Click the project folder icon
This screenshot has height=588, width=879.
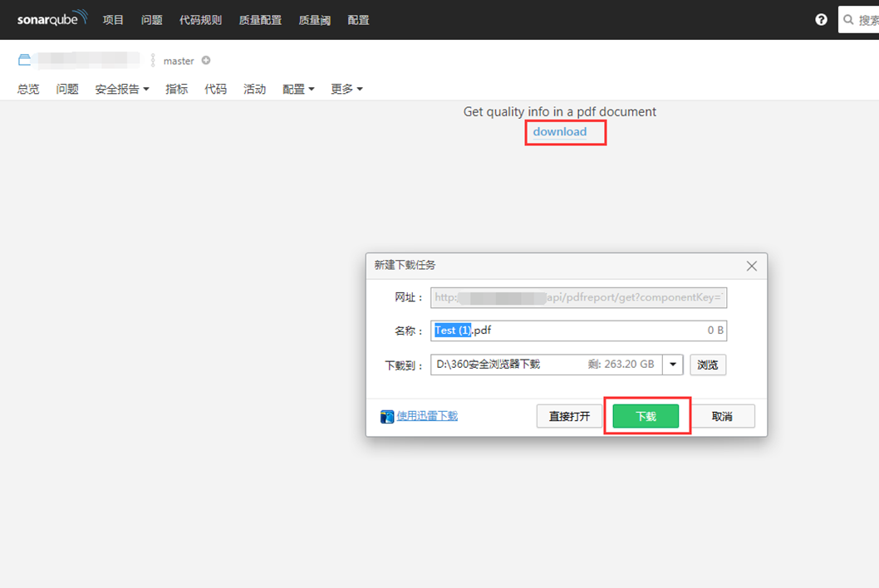pos(24,60)
